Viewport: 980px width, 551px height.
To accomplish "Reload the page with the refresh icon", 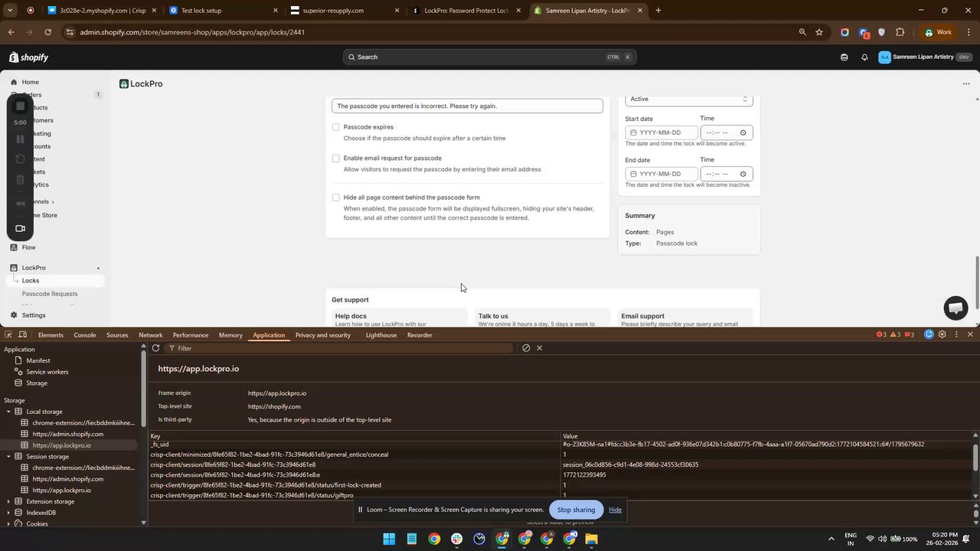I will (x=48, y=32).
